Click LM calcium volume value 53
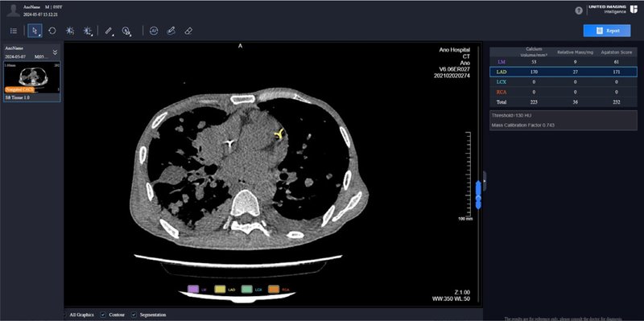644x321 pixels. coord(534,62)
